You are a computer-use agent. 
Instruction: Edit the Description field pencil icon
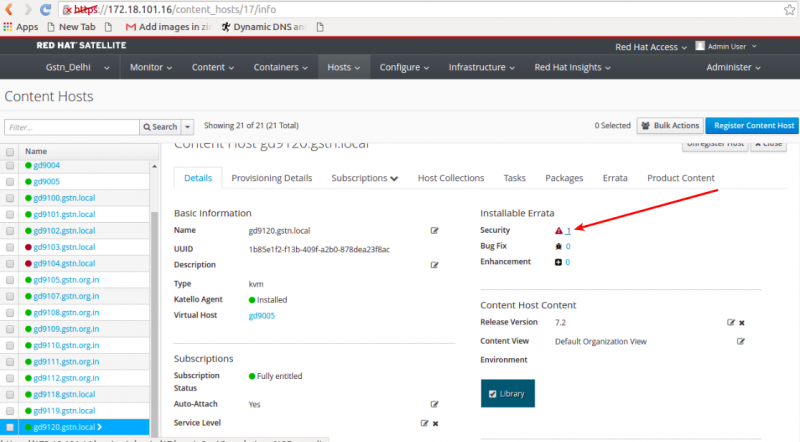[434, 265]
